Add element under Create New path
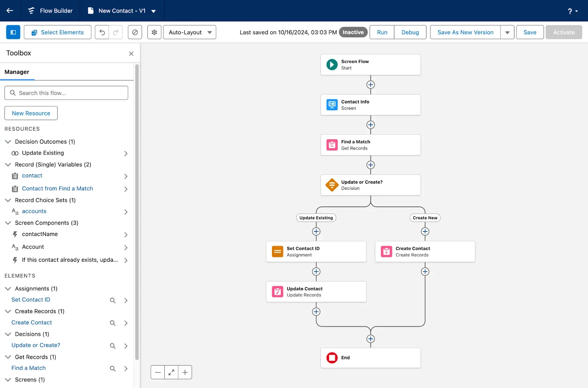Viewport: 588px width, 388px height. pos(425,232)
